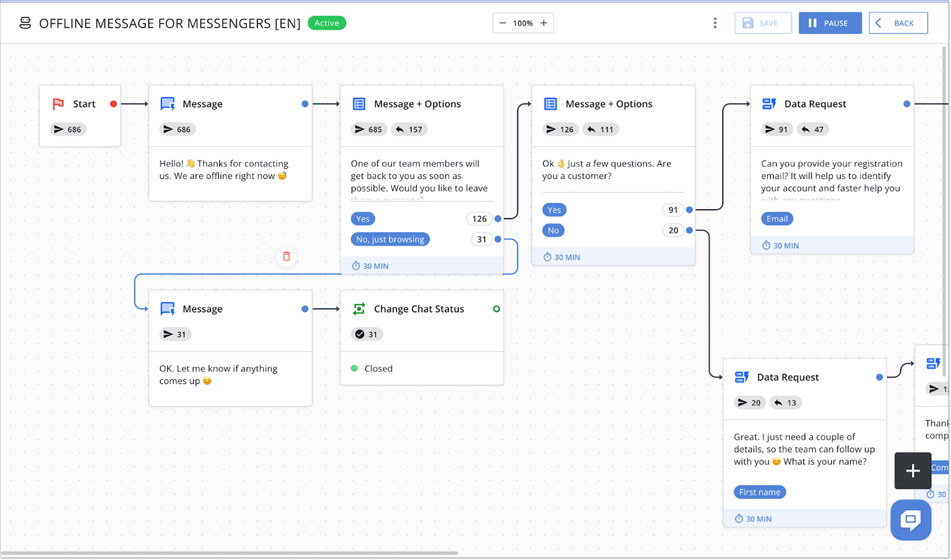951x560 pixels.
Task: Click the horizontal scrollbar at canvas bottom
Action: (x=229, y=553)
